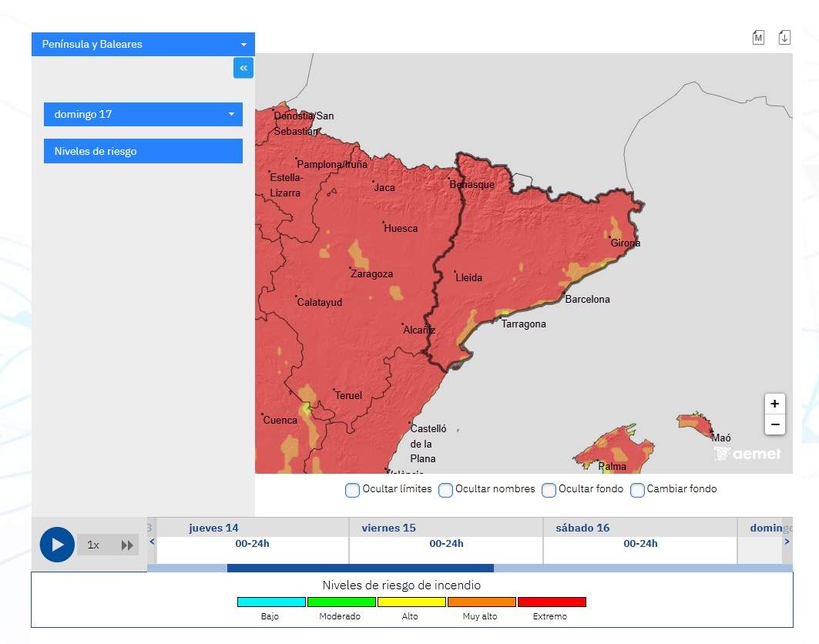Image resolution: width=819 pixels, height=644 pixels.
Task: Click the Extremo red legend swatch
Action: [x=552, y=602]
